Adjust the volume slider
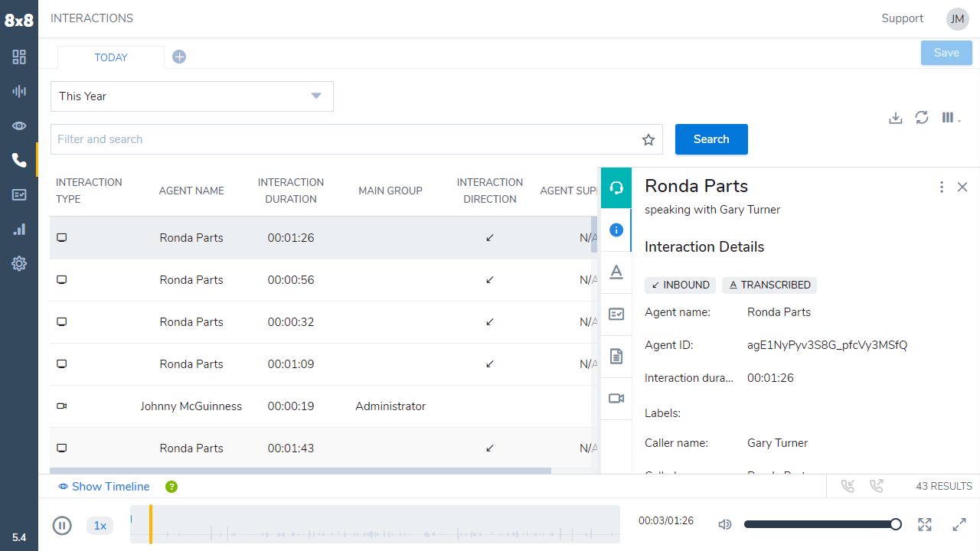Viewport: 980px width, 551px height. point(822,524)
